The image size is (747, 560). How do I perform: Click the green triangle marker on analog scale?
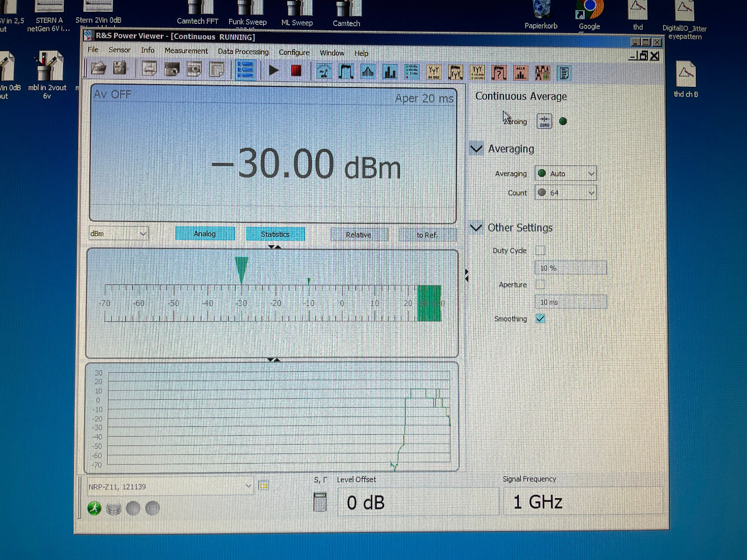(241, 269)
